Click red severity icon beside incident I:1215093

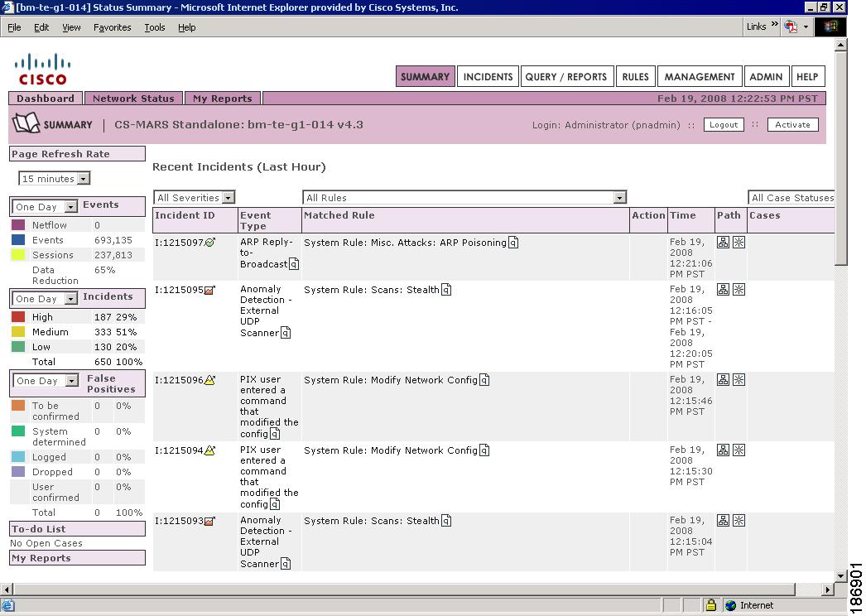point(209,521)
